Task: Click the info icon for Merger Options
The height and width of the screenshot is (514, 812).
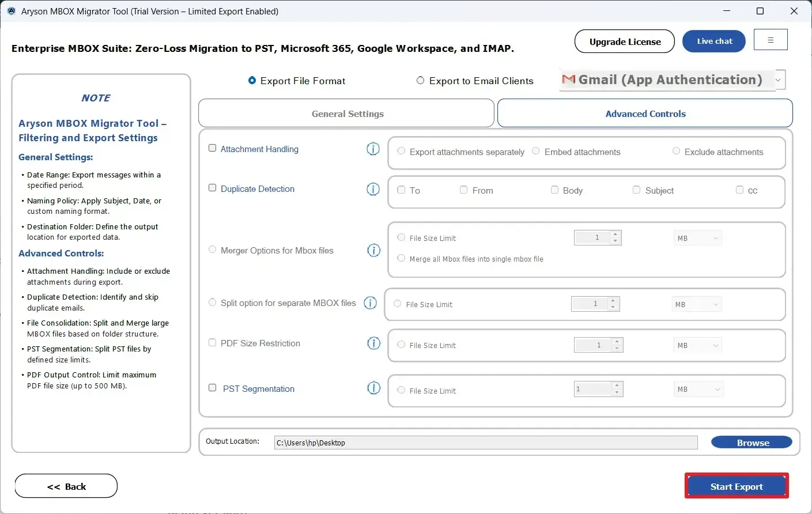Action: [x=374, y=251]
